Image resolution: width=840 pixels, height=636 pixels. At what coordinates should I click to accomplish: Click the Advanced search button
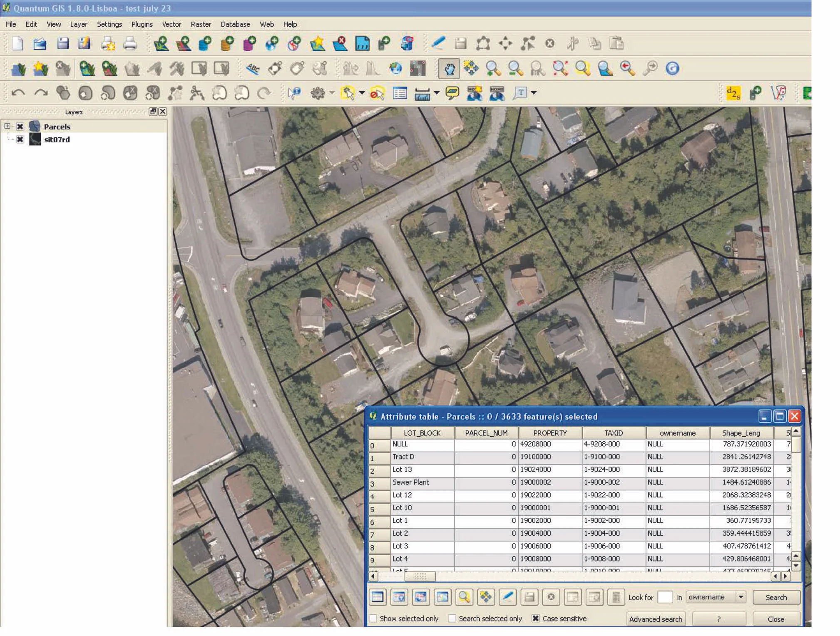[x=656, y=619]
